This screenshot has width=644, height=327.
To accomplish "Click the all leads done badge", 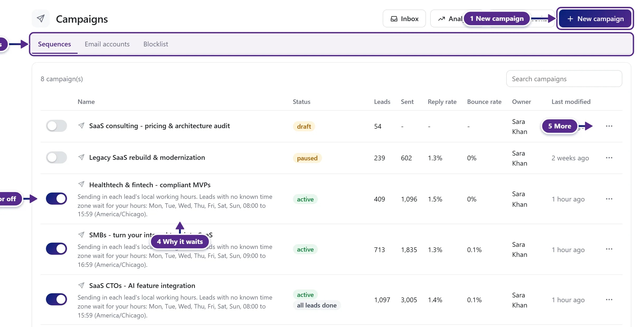I will tap(317, 305).
